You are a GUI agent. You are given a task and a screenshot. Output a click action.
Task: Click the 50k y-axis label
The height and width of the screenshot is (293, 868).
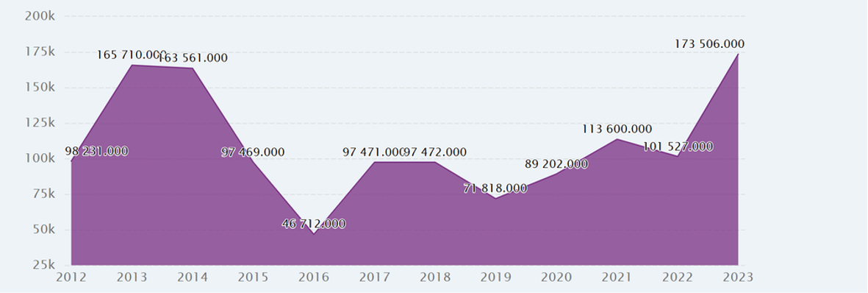click(x=44, y=229)
